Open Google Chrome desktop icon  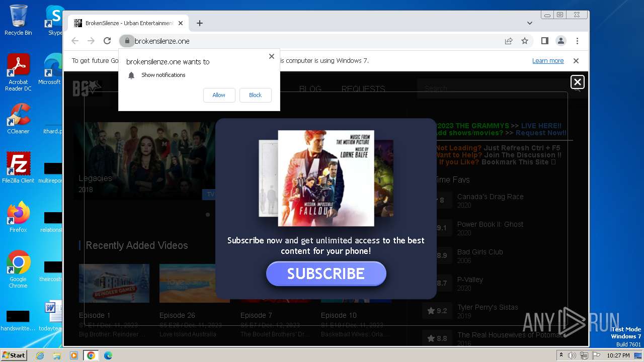point(18,269)
